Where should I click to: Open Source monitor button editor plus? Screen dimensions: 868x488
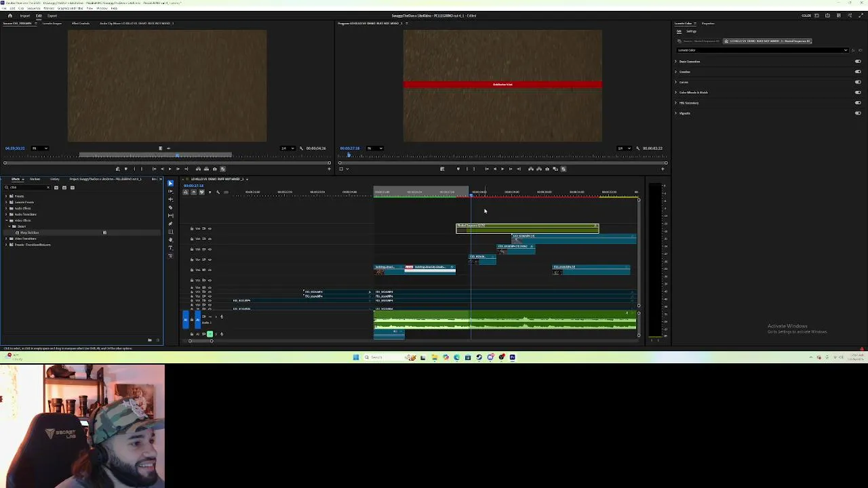(x=329, y=169)
